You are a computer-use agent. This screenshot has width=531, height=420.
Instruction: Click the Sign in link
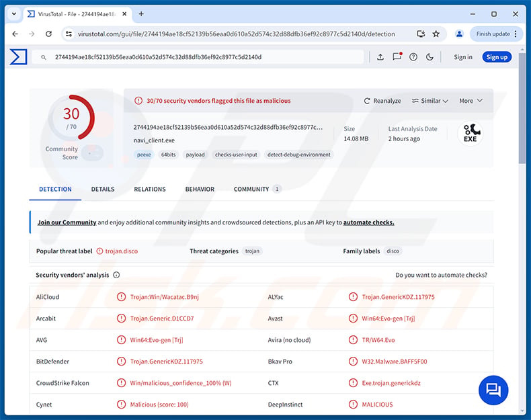click(x=463, y=57)
